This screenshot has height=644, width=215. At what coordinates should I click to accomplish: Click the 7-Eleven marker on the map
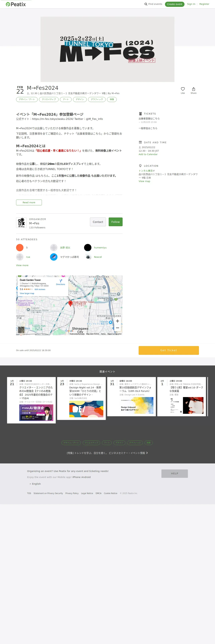pyautogui.click(x=110, y=322)
